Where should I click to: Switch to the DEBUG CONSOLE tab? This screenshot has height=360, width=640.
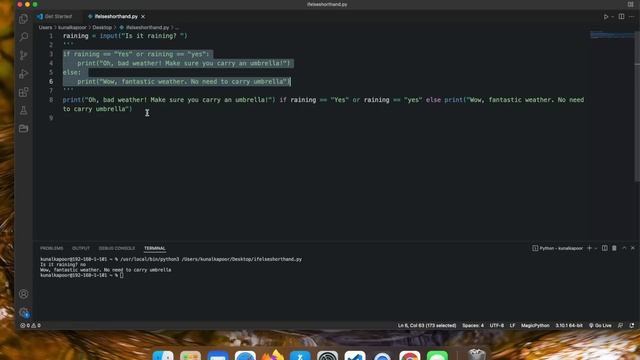click(x=117, y=248)
